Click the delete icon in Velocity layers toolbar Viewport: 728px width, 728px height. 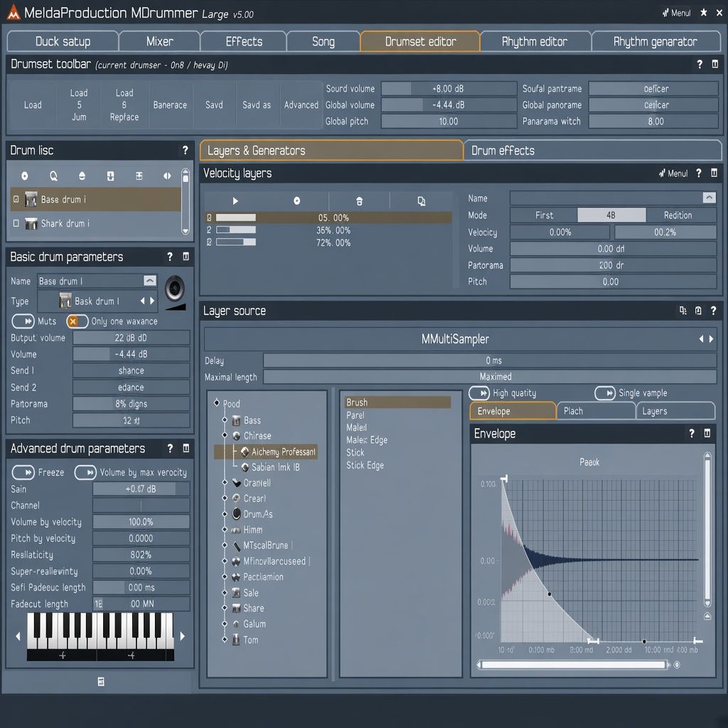pyautogui.click(x=359, y=201)
